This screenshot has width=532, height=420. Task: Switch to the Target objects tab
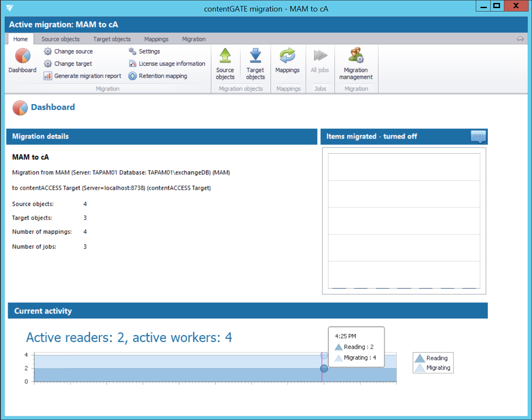(112, 39)
